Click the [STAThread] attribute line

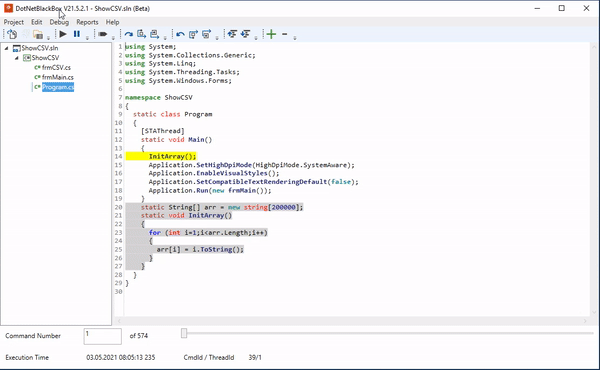[163, 131]
